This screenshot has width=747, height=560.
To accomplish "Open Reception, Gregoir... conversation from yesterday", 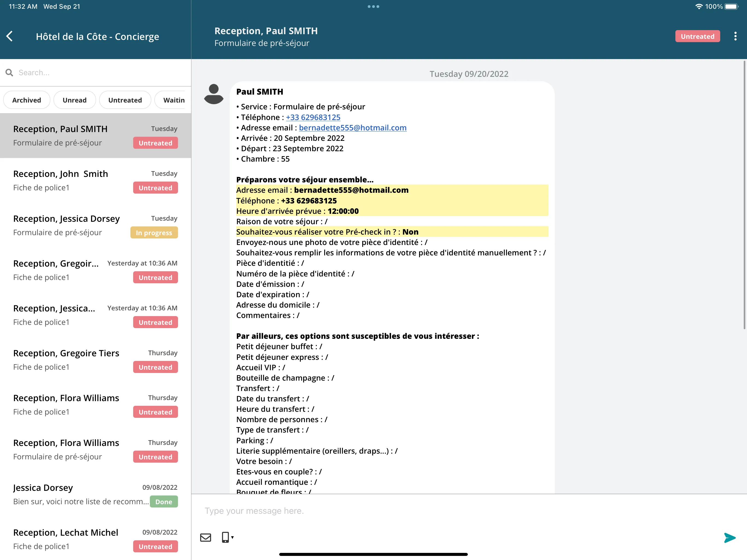I will click(96, 270).
